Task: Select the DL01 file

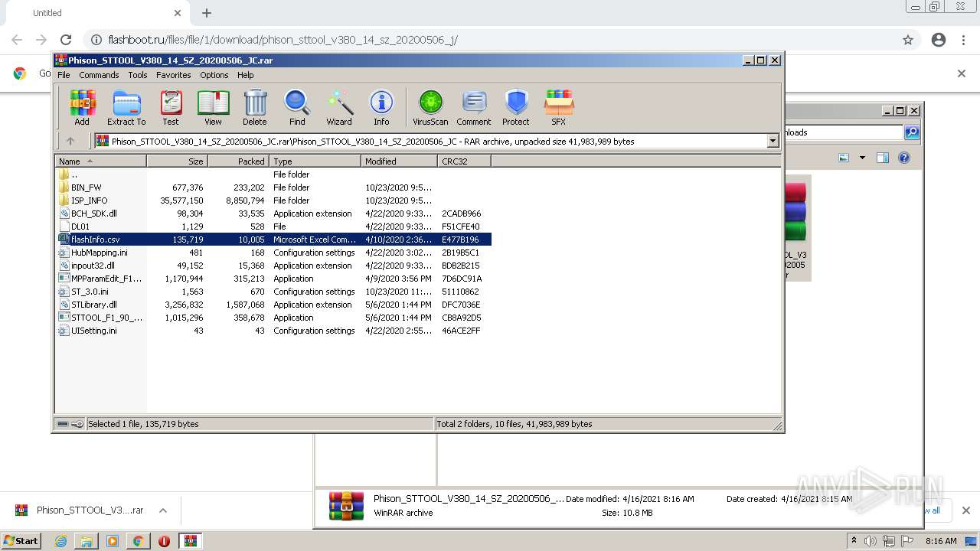Action: tap(273, 227)
